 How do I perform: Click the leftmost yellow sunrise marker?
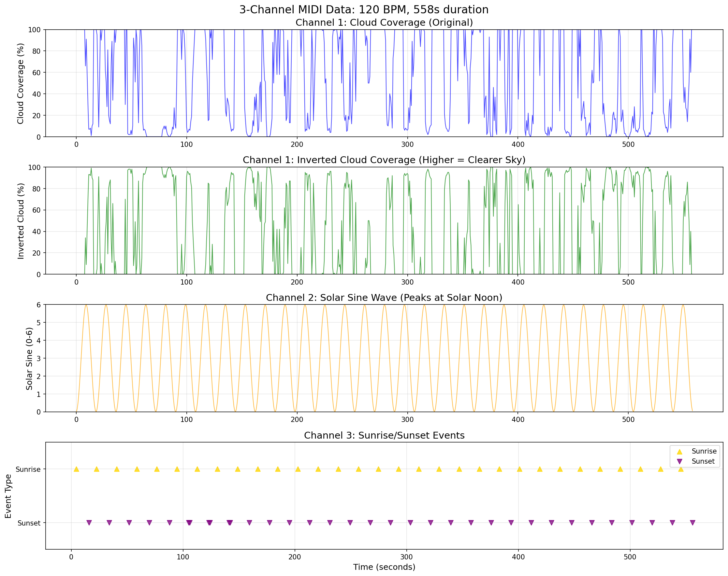coord(76,469)
